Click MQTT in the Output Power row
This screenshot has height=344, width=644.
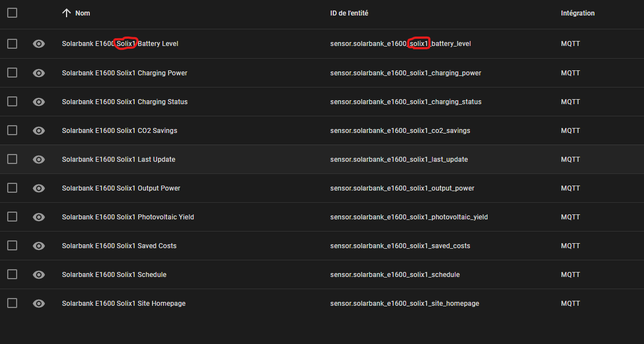(570, 188)
